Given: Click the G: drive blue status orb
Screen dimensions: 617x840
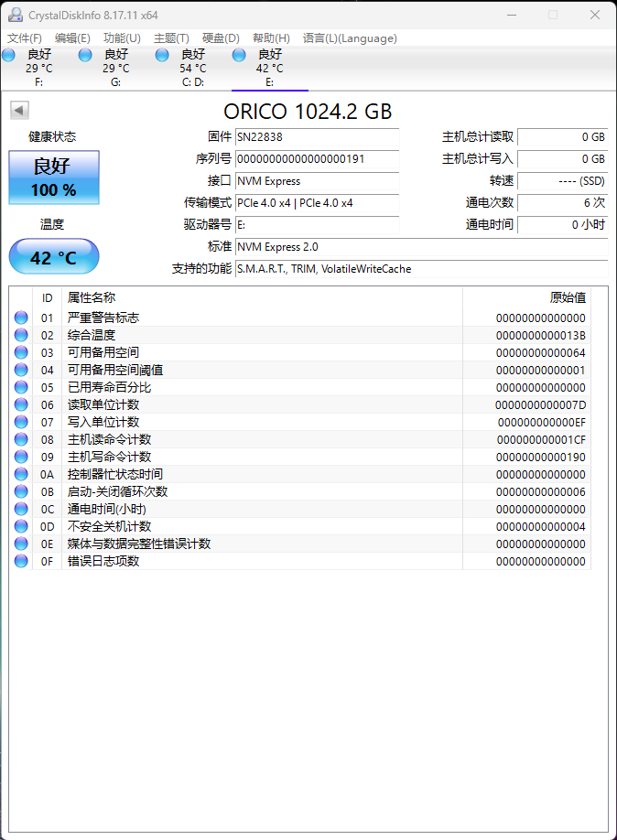Looking at the screenshot, I should (85, 55).
